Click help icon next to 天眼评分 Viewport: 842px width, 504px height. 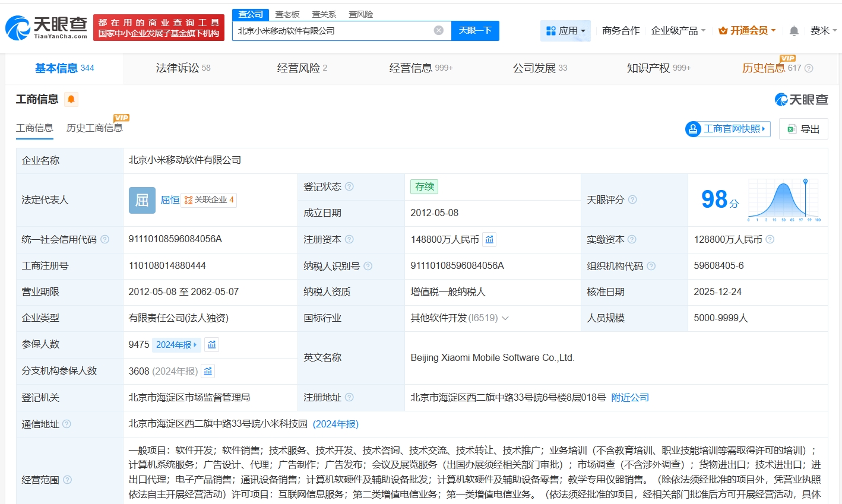tap(632, 199)
